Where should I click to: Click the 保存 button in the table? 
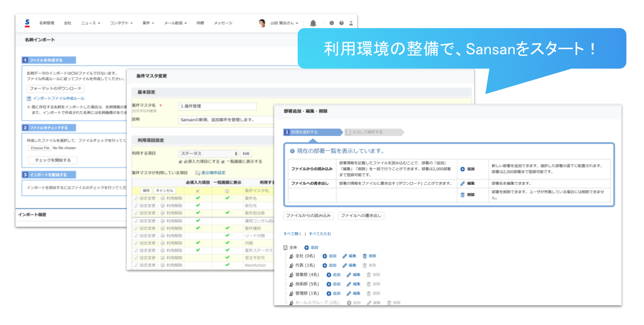tap(146, 191)
